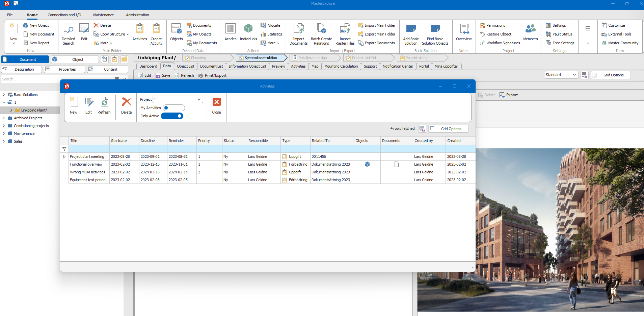Screen dimensions: 644x316
Task: Click the '0011456' Related To cell
Action: [332, 156]
